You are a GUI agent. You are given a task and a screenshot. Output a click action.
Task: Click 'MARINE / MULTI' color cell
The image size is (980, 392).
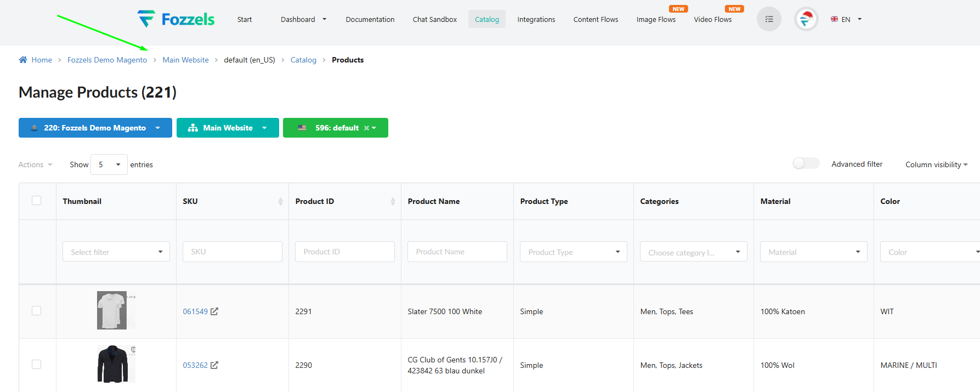[909, 365]
